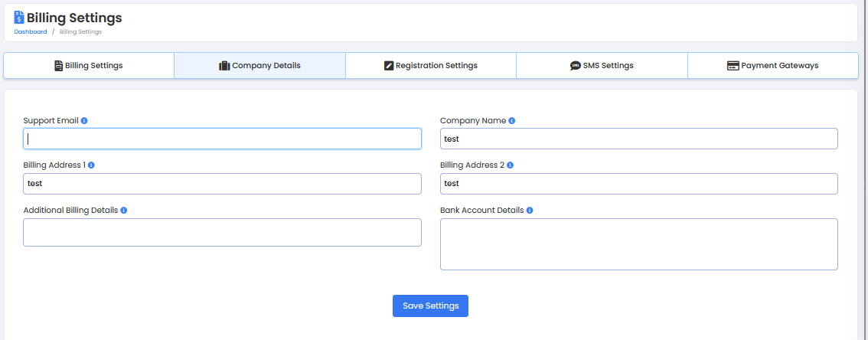Click the briefcase icon on Company Details tab
Screen dimensions: 868x340
tap(224, 66)
